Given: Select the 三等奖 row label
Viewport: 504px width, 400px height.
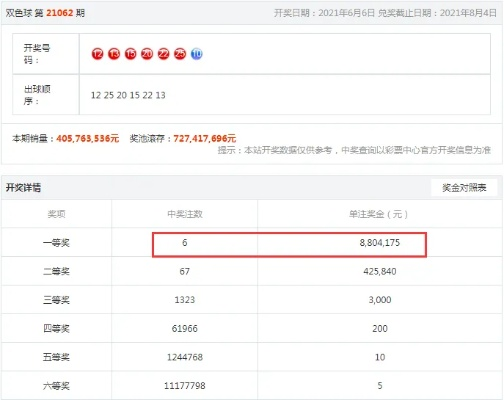Looking at the screenshot, I should tap(56, 300).
